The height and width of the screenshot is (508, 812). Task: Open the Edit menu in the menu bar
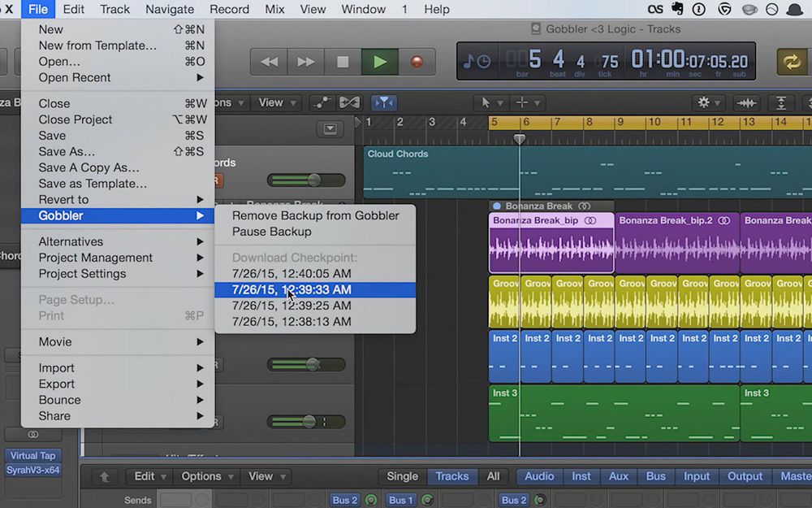click(74, 9)
